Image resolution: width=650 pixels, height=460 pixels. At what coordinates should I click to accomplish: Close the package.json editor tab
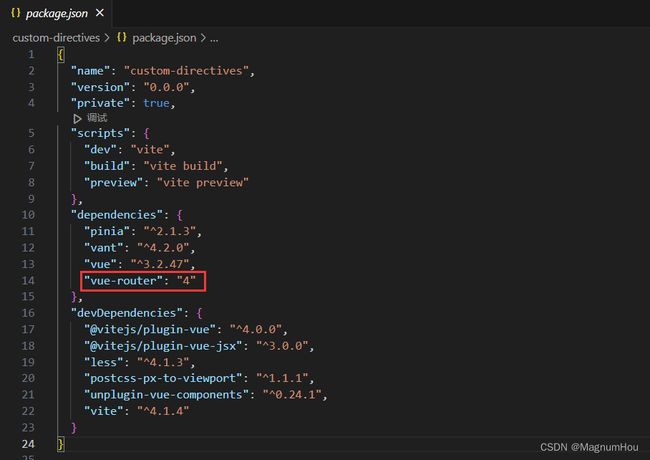pyautogui.click(x=100, y=13)
